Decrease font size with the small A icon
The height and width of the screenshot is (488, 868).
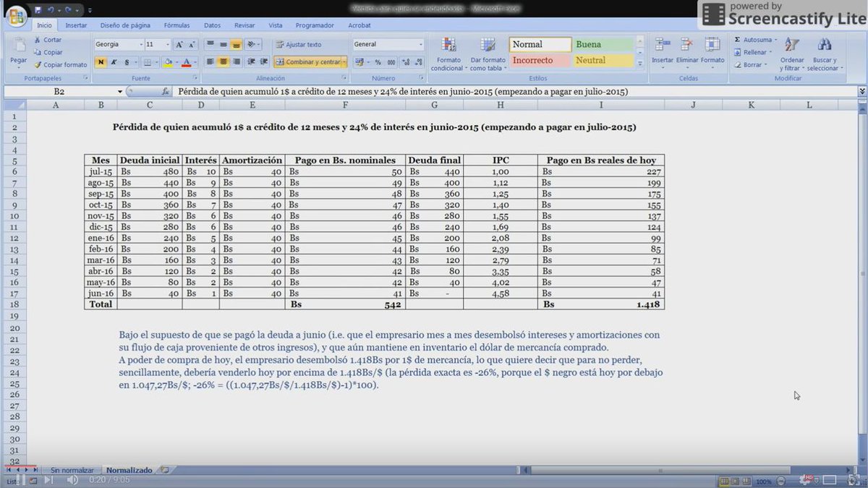[x=192, y=45]
